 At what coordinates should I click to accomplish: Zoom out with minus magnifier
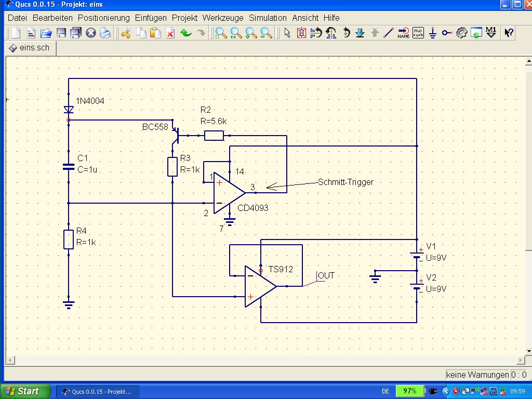[x=266, y=33]
